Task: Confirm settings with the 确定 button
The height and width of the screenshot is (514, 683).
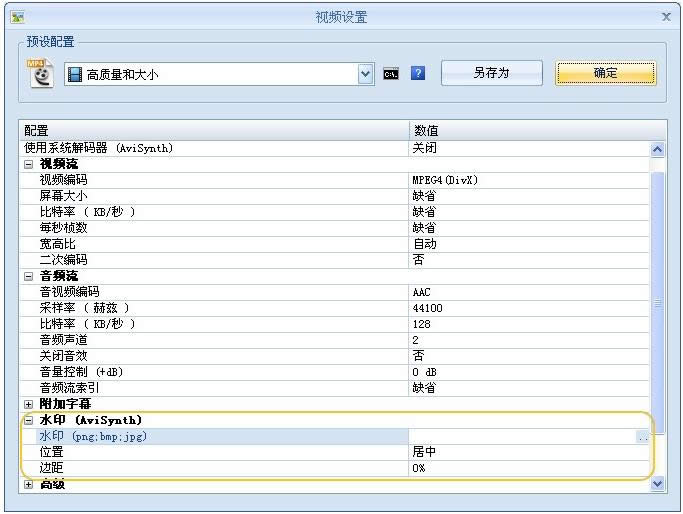Action: coord(605,73)
